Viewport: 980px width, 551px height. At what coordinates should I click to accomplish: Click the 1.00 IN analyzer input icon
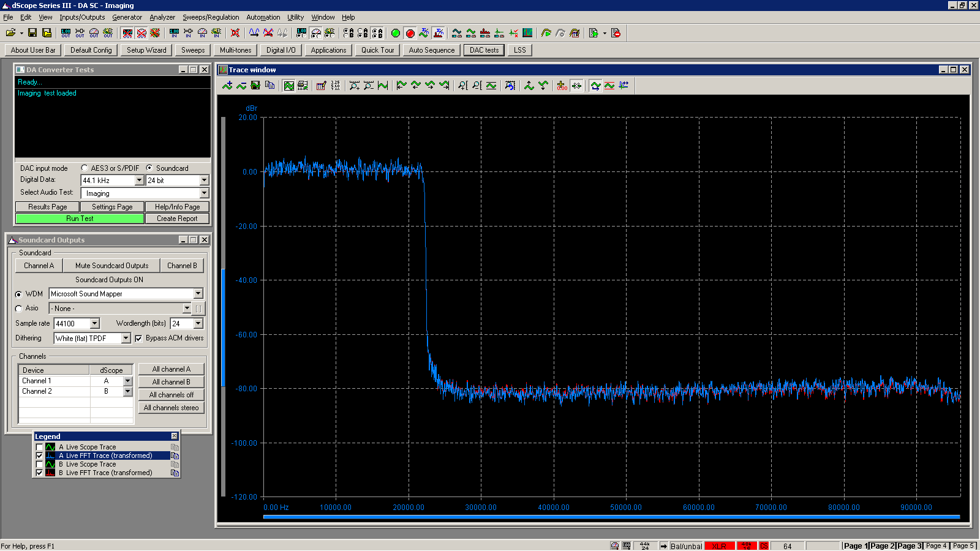pos(174,33)
